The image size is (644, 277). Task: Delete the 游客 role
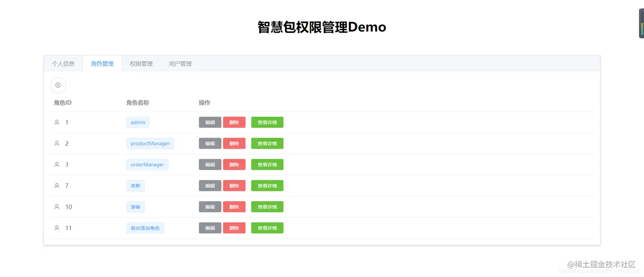click(234, 207)
